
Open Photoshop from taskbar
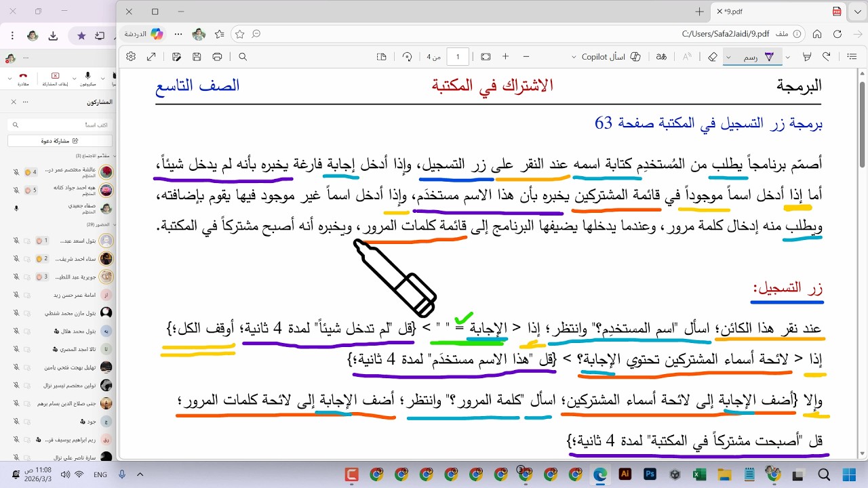tap(650, 474)
